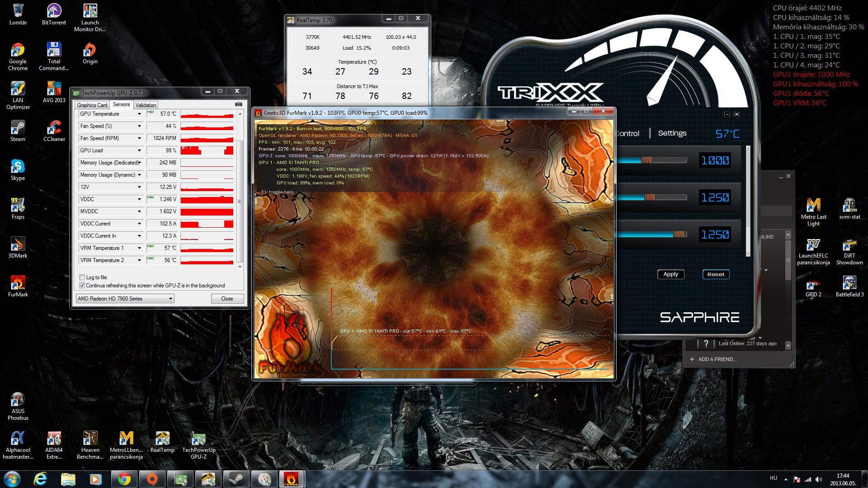This screenshot has height=488, width=868.
Task: Expand the Fan Speed (%) sensor dropdown
Action: (x=139, y=126)
